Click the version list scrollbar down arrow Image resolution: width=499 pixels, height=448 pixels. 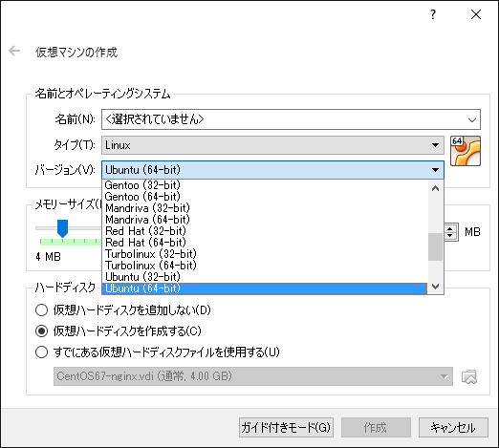(435, 287)
